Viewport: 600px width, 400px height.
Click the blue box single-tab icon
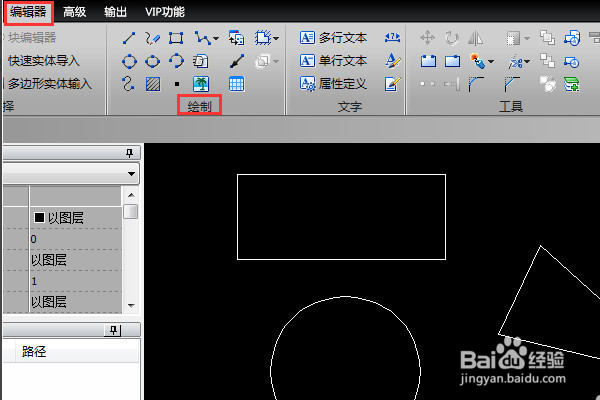pyautogui.click(x=452, y=61)
